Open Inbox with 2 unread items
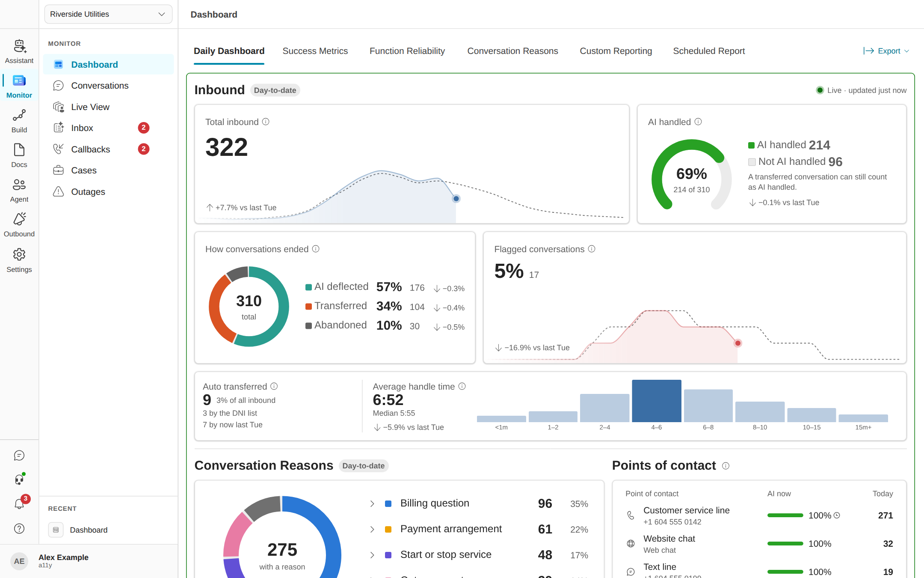The width and height of the screenshot is (924, 578). coord(108,128)
